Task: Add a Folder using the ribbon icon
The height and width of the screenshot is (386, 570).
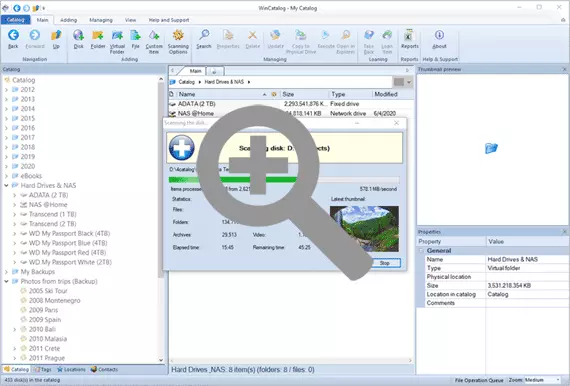Action: click(x=98, y=35)
